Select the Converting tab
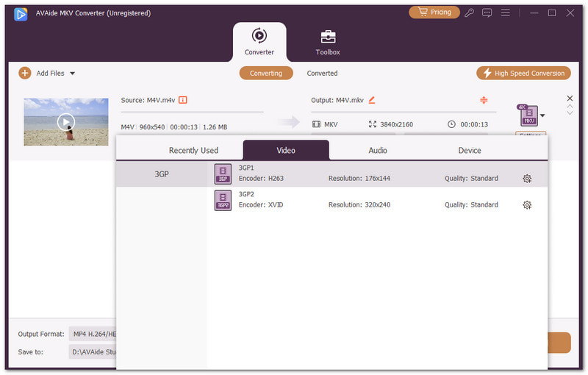The width and height of the screenshot is (588, 375). click(x=266, y=73)
